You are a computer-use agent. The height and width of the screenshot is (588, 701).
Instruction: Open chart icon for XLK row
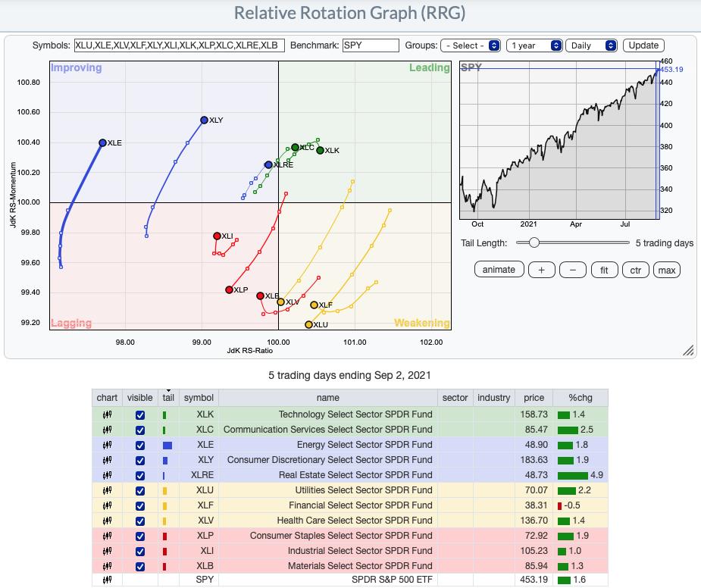[x=107, y=414]
